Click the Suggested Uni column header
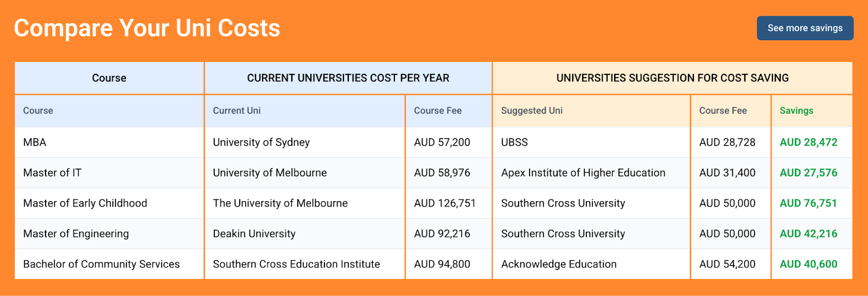 point(532,111)
